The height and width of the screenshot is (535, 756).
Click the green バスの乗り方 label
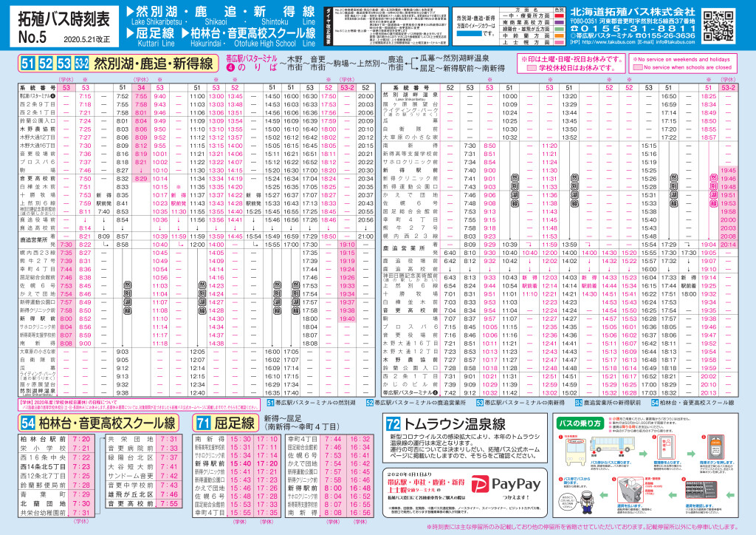tap(580, 423)
